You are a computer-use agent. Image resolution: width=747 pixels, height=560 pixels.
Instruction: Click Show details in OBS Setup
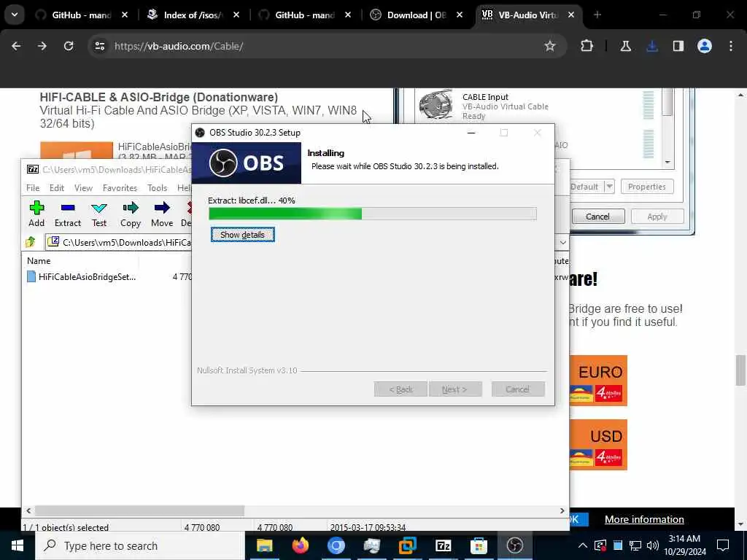click(x=242, y=235)
